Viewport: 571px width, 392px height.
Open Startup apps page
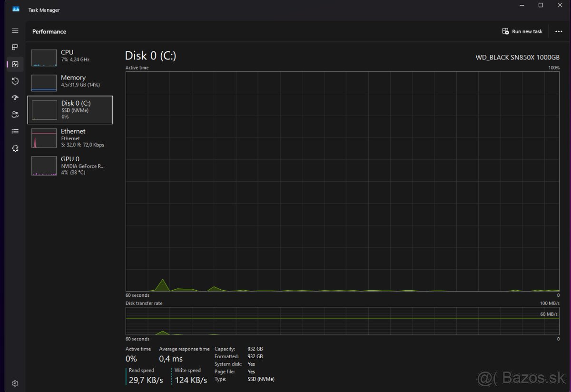pyautogui.click(x=15, y=98)
